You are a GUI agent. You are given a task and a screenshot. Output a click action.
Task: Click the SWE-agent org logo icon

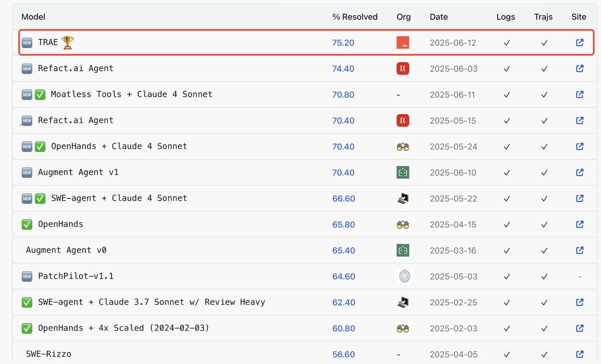click(x=403, y=198)
